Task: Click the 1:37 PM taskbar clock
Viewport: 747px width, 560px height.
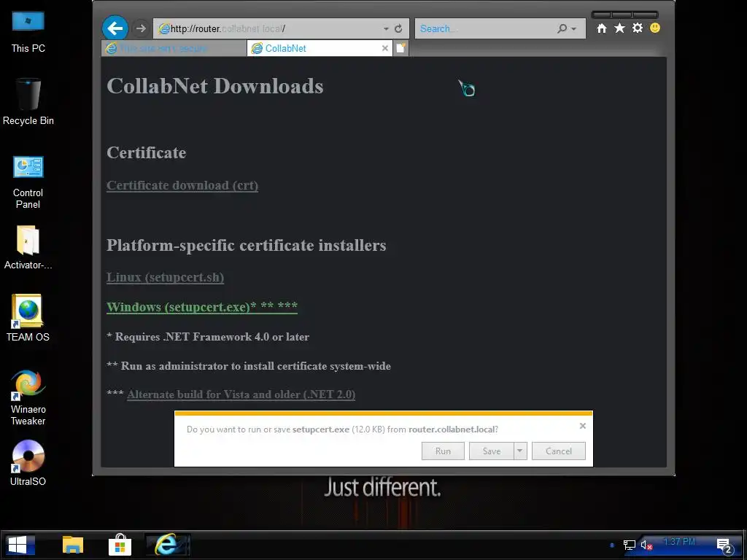Action: tap(679, 542)
